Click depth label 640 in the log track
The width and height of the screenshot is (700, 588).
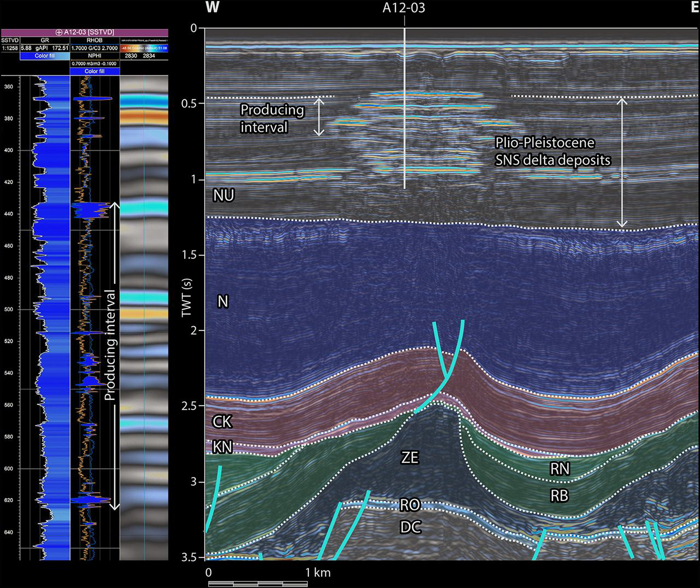pos(8,532)
